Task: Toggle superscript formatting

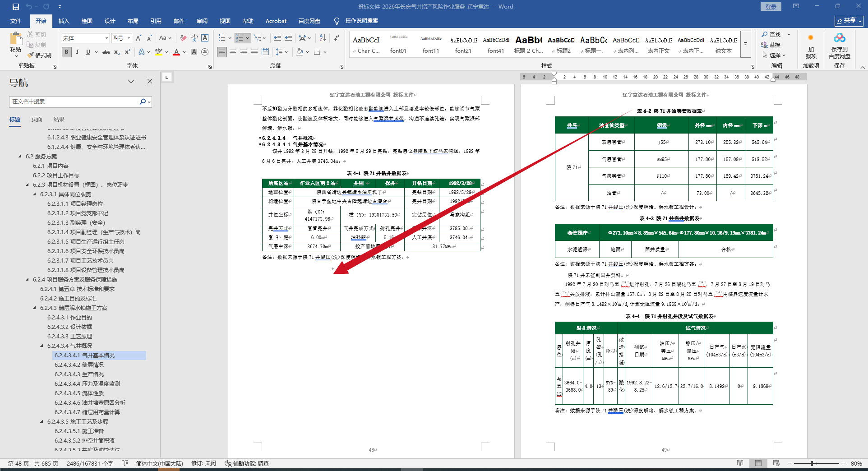Action: click(128, 52)
